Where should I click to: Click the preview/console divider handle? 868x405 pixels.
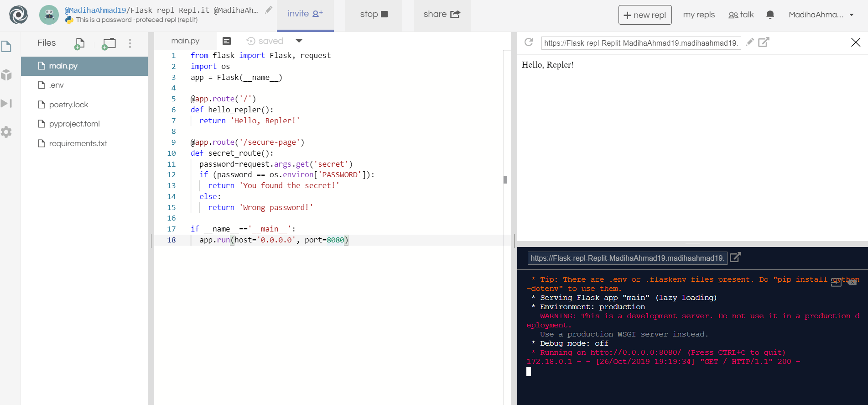coord(692,244)
